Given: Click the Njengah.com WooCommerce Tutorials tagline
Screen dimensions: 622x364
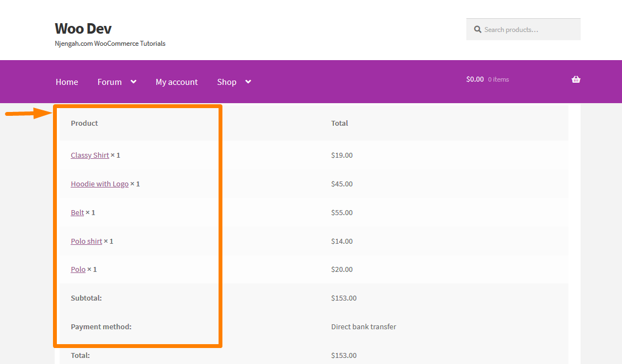Looking at the screenshot, I should [110, 44].
